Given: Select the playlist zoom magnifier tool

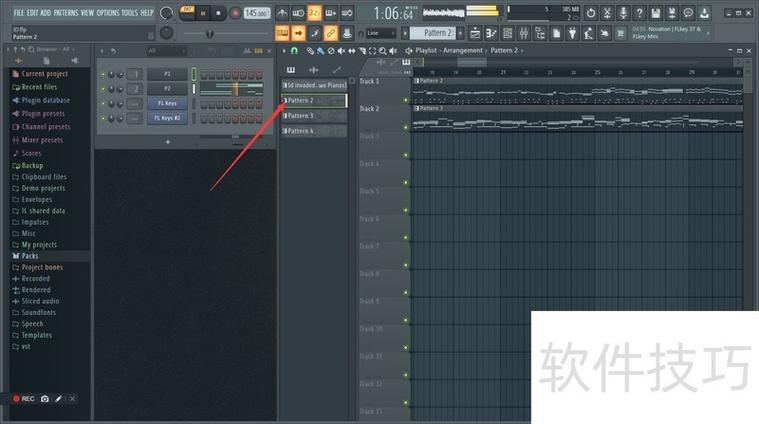Looking at the screenshot, I should coord(382,50).
